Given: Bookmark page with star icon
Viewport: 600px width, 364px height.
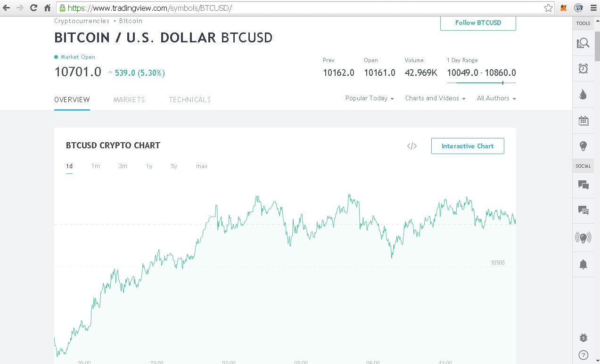Looking at the screenshot, I should pyautogui.click(x=548, y=8).
